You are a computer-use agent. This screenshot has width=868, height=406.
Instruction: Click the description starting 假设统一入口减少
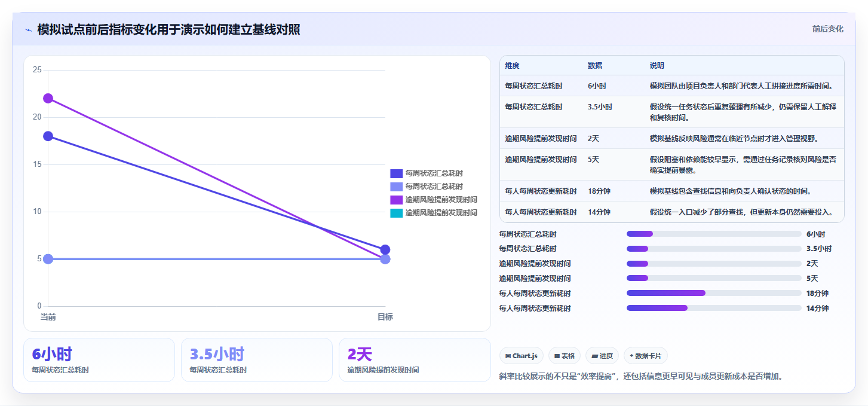coord(741,212)
